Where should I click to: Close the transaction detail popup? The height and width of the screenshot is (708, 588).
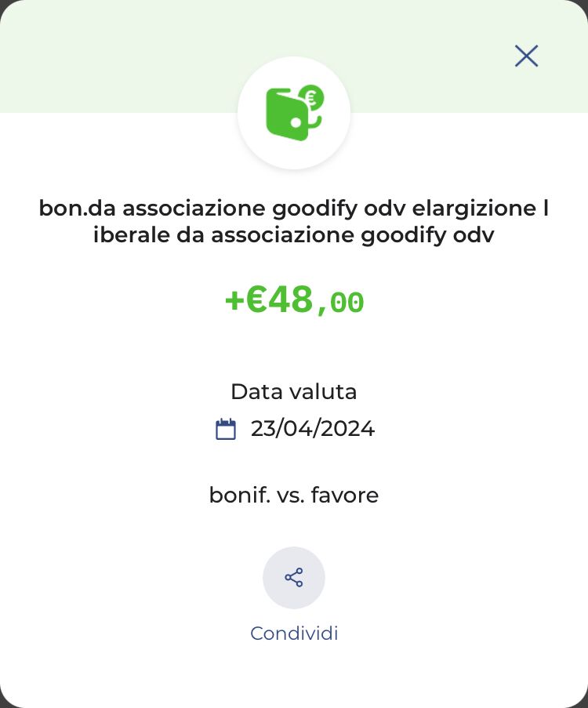526,56
